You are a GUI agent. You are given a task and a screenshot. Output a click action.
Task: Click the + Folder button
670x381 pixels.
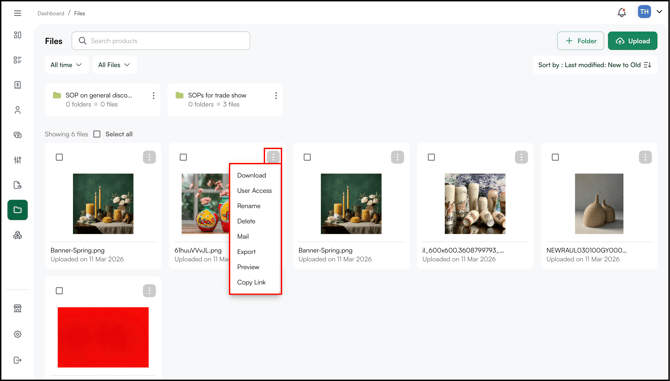580,41
